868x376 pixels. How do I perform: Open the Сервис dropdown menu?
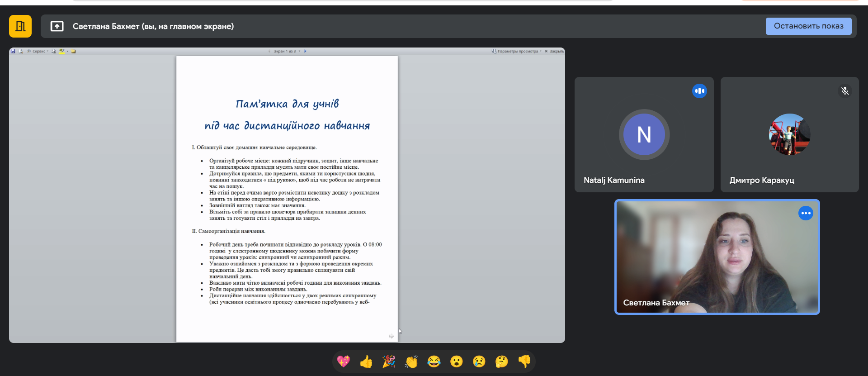39,51
